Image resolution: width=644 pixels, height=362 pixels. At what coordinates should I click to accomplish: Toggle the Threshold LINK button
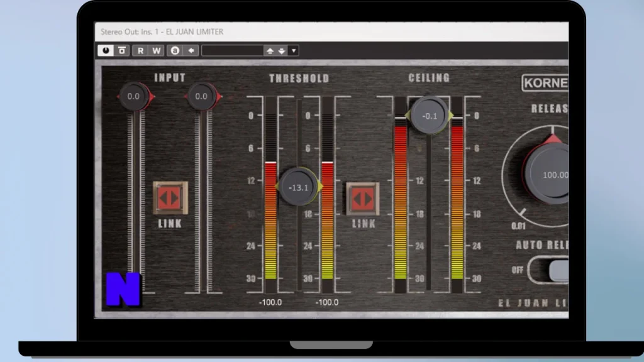363,199
